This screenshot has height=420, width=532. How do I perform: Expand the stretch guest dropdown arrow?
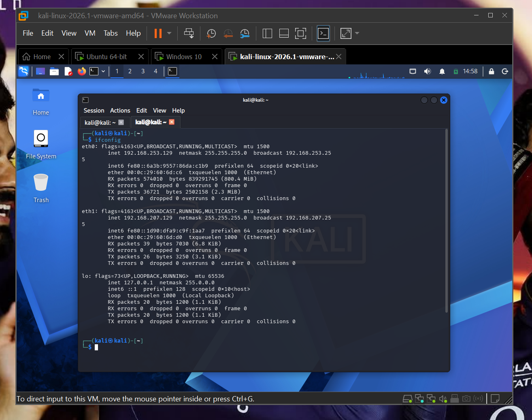[x=357, y=33]
